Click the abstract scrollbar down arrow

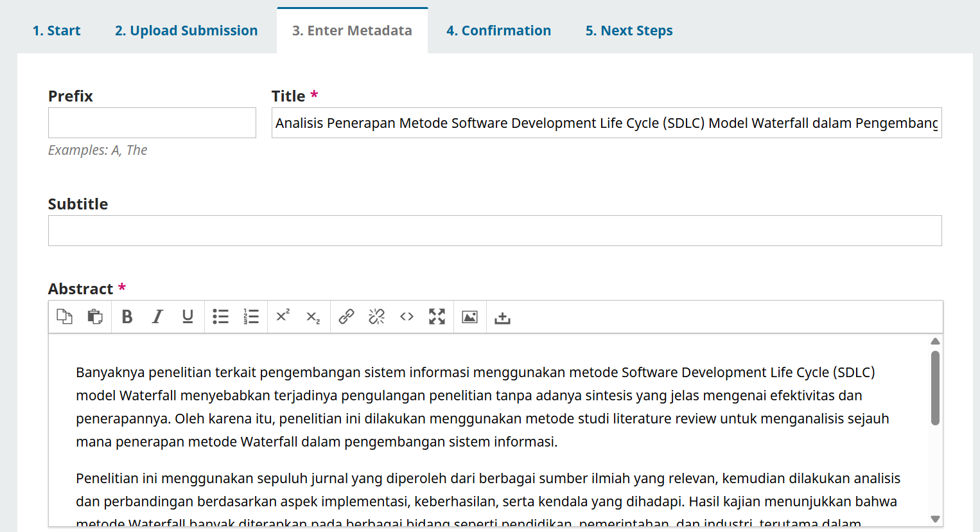pyautogui.click(x=935, y=519)
